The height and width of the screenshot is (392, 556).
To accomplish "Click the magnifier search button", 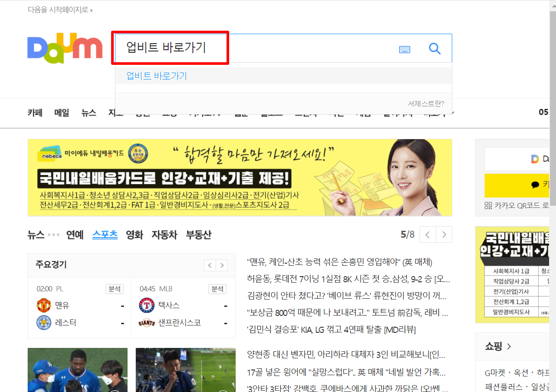I will [x=435, y=49].
